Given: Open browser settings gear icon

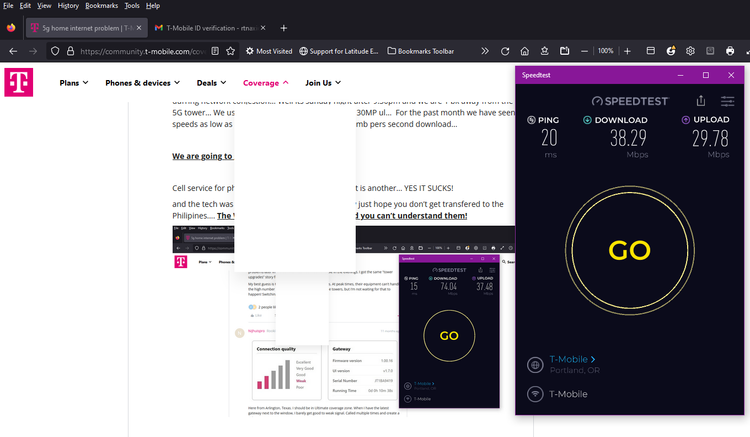Looking at the screenshot, I should click(690, 51).
